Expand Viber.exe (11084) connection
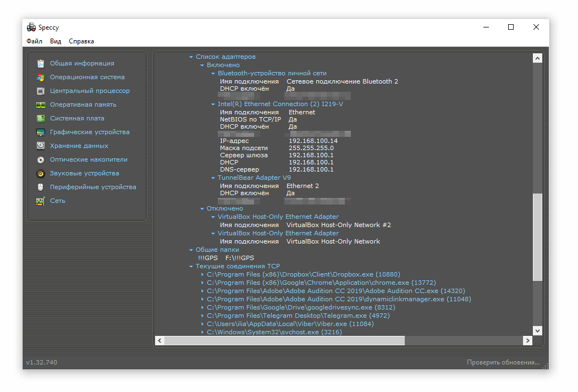The width and height of the screenshot is (578, 392). [202, 324]
